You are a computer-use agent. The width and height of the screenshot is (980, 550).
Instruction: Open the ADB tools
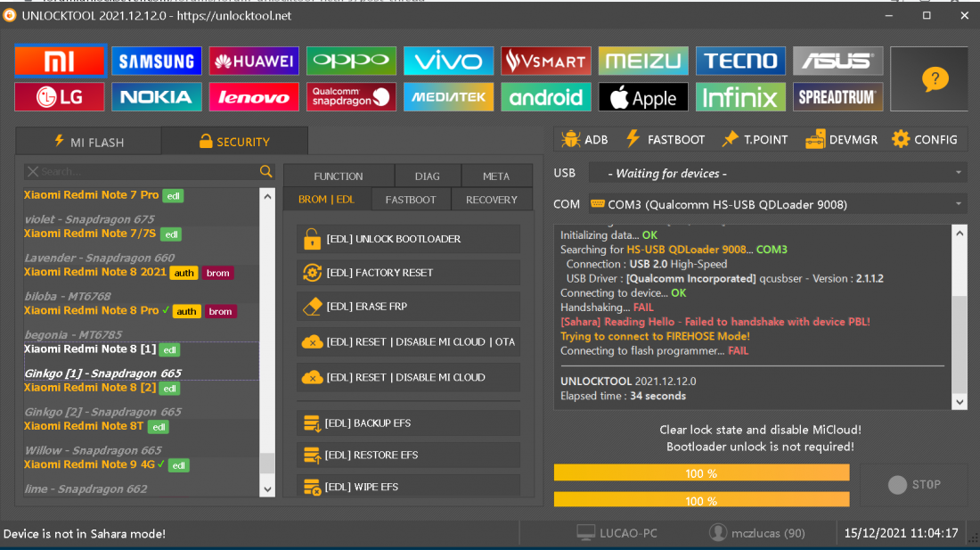584,139
